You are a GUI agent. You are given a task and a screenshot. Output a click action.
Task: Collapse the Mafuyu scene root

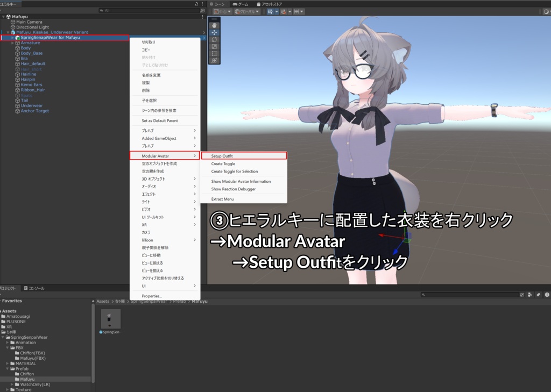click(4, 17)
